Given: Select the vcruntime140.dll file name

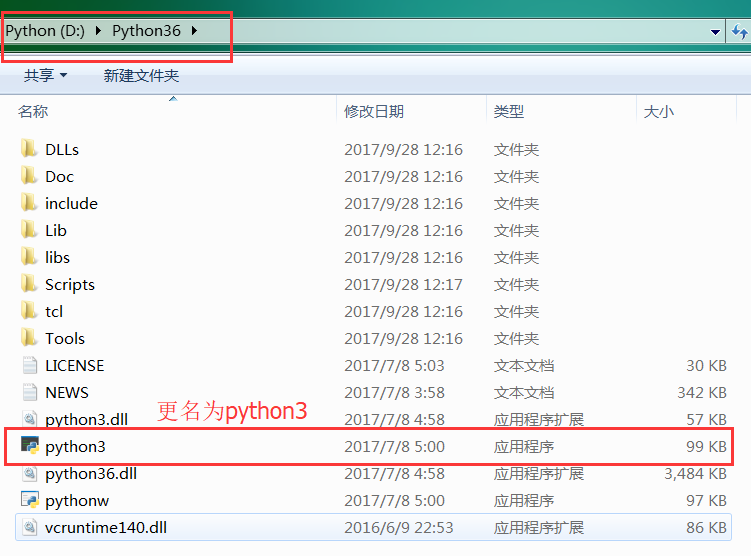Looking at the screenshot, I should pos(106,527).
